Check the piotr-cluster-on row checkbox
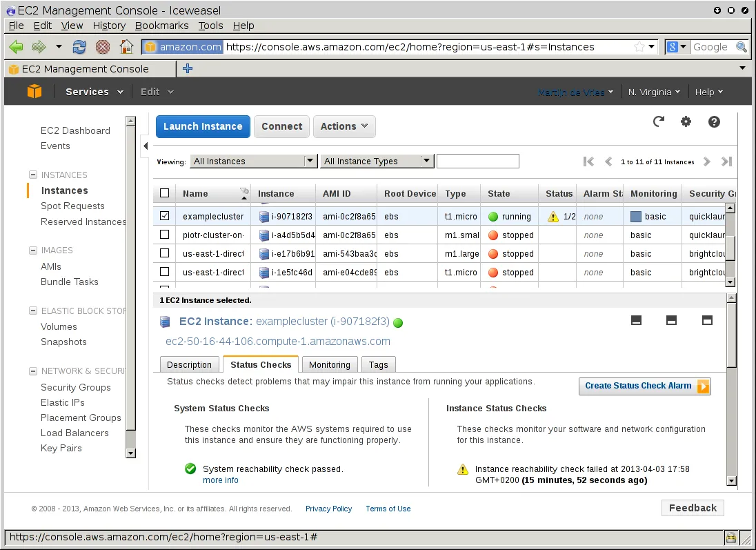 (x=164, y=235)
